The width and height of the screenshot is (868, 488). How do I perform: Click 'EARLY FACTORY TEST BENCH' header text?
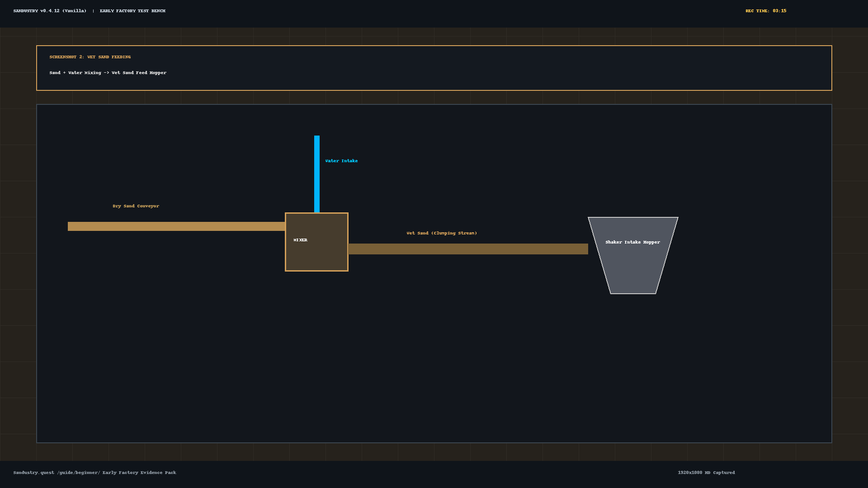click(x=132, y=11)
